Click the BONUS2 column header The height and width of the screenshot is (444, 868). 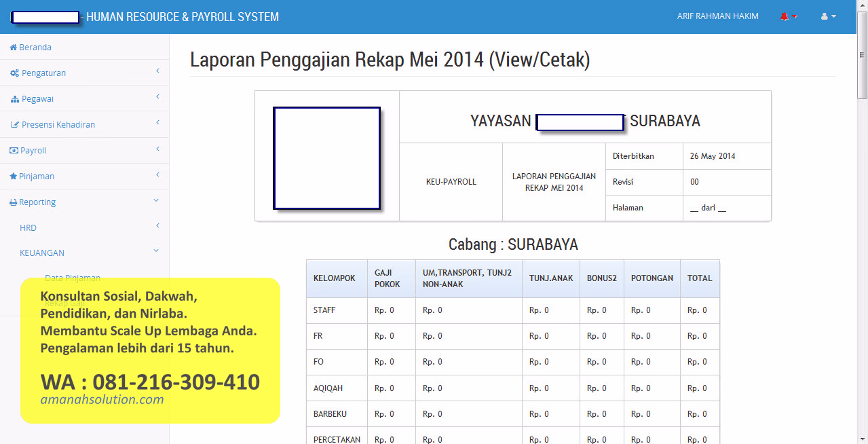(x=601, y=278)
